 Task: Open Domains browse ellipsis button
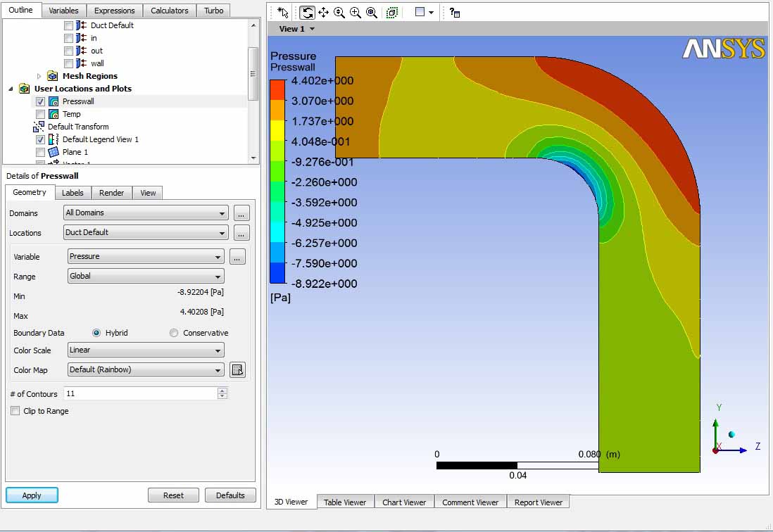pos(241,213)
